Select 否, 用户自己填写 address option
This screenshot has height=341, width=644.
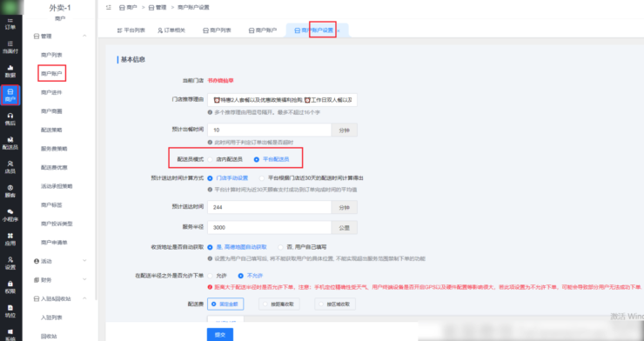click(x=281, y=247)
